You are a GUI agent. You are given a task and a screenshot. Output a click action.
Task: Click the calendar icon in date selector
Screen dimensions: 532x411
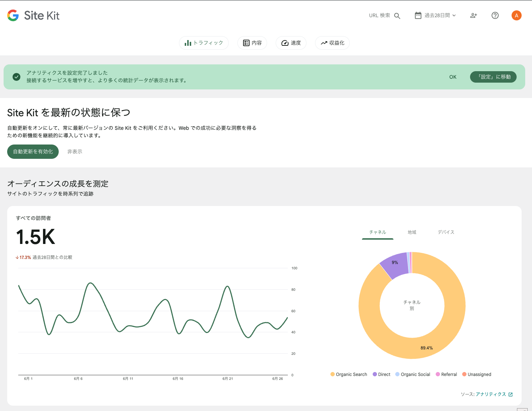[x=418, y=15]
